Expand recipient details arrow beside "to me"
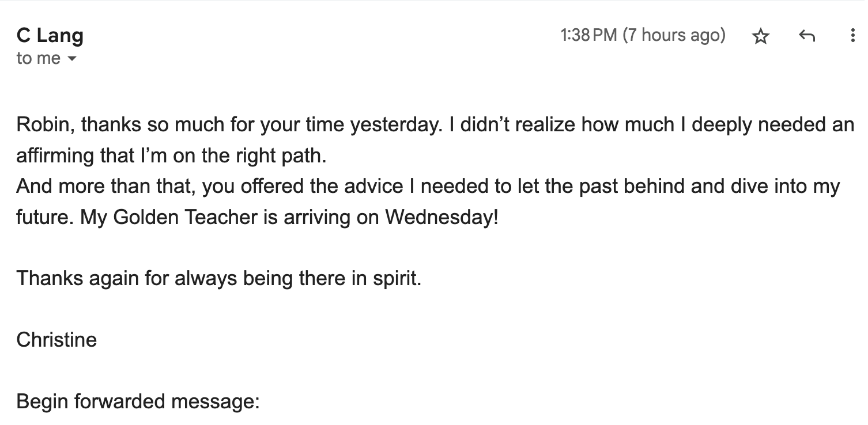868x425 pixels. [72, 59]
